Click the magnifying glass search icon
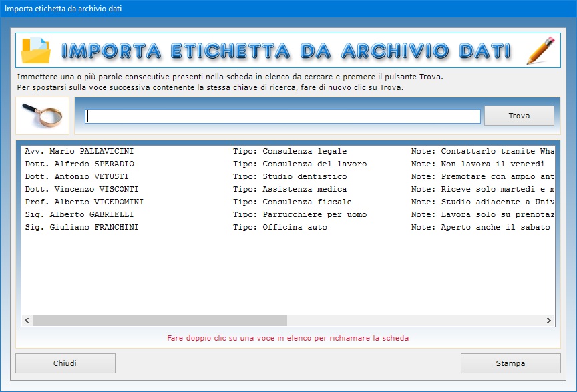The width and height of the screenshot is (577, 392). coord(41,116)
